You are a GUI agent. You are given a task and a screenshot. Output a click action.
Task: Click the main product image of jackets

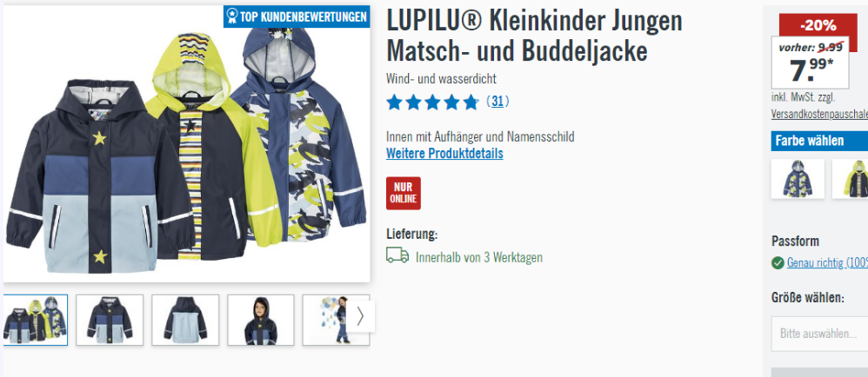(x=186, y=143)
